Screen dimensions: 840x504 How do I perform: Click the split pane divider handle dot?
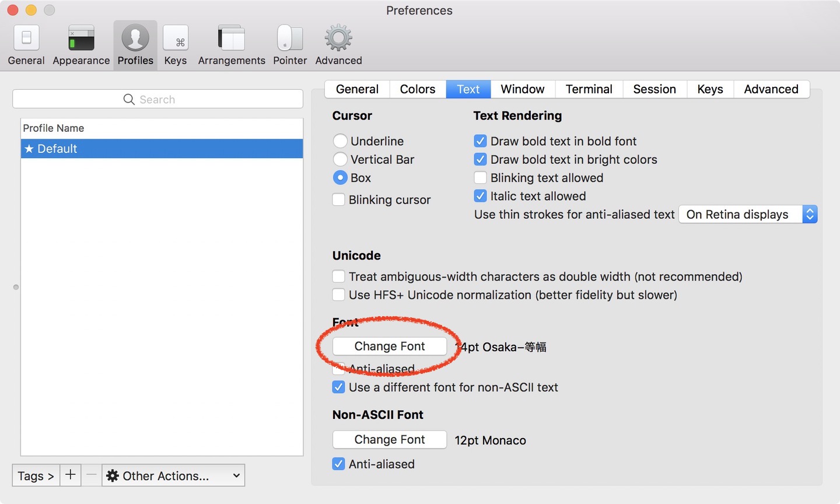[16, 287]
